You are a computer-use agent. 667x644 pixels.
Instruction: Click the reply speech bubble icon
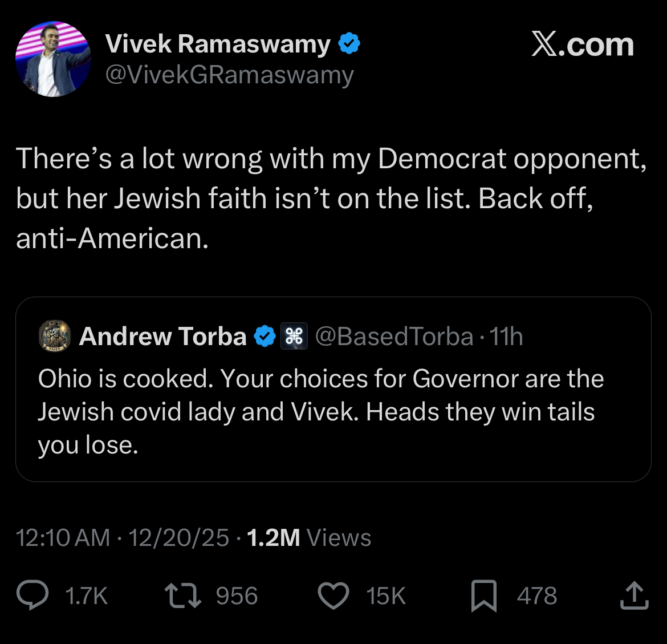32,596
